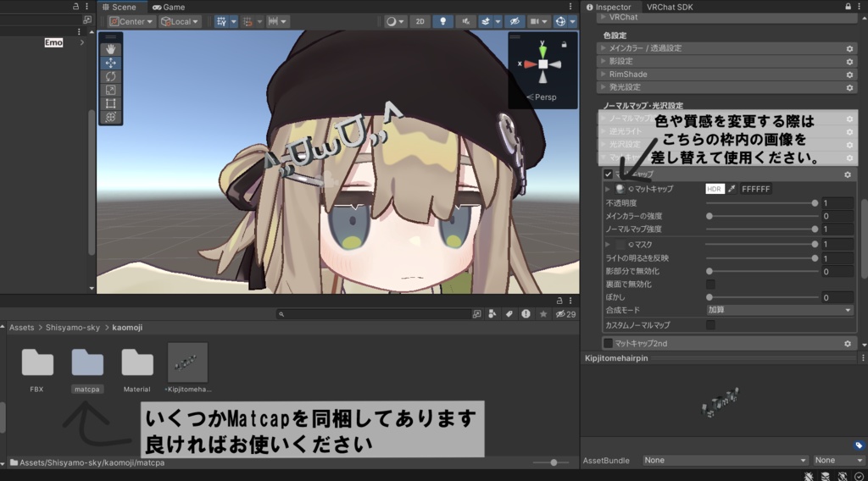This screenshot has height=481, width=868.
Task: Lock the Inspector panel
Action: 848,7
